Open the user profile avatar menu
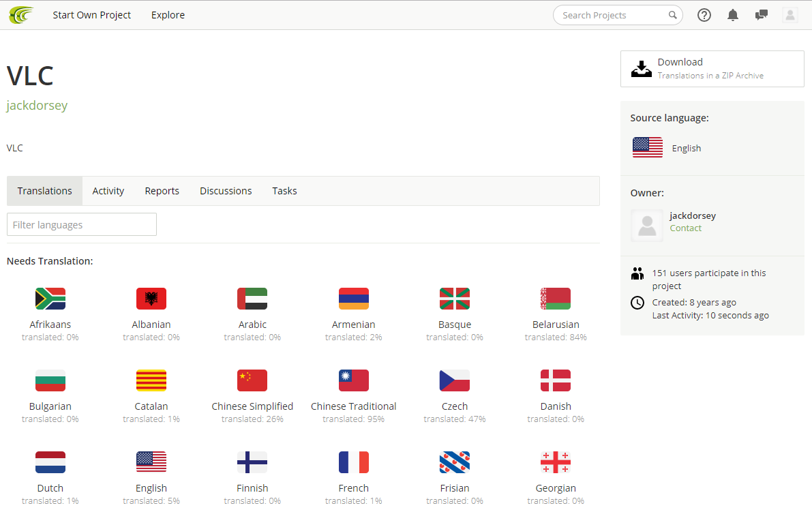812x525 pixels. point(790,15)
